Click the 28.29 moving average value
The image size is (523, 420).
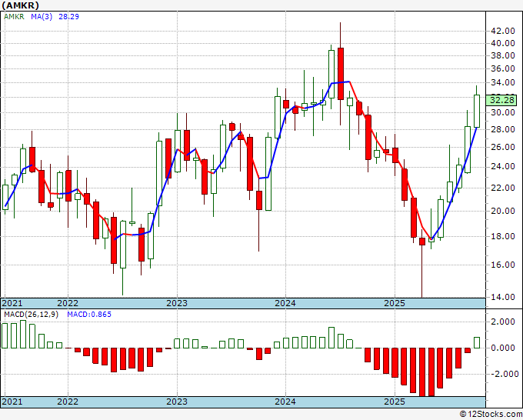(x=68, y=17)
